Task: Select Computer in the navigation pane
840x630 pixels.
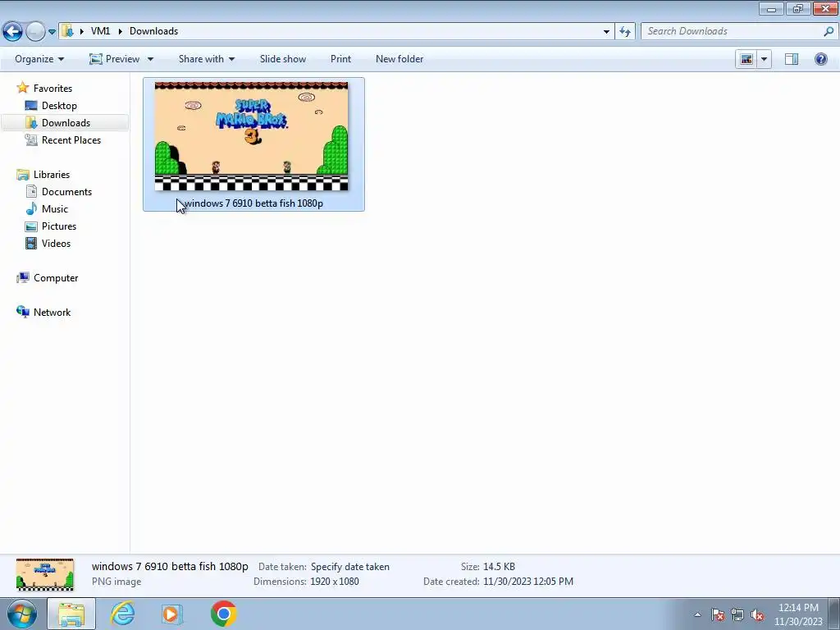Action: click(x=56, y=278)
